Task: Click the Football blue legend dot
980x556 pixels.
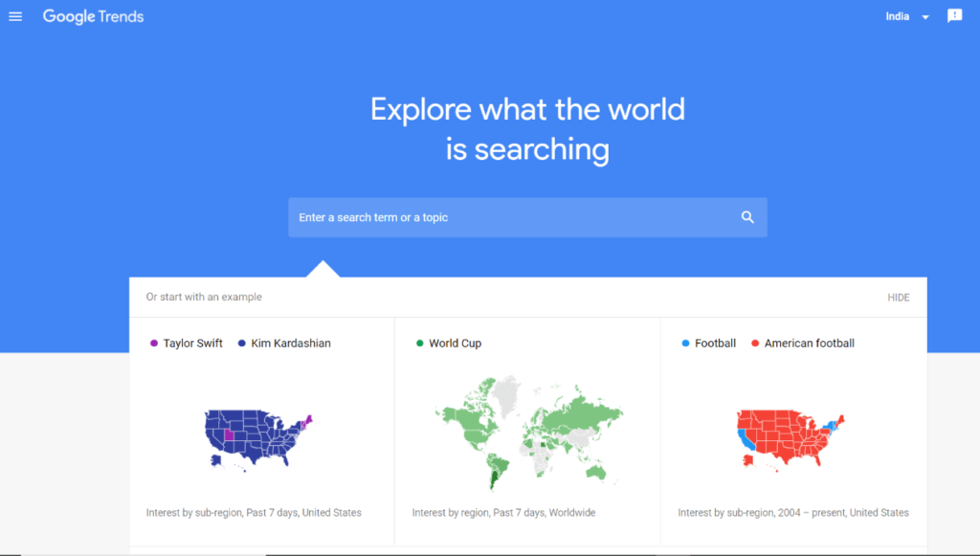Action: click(685, 343)
